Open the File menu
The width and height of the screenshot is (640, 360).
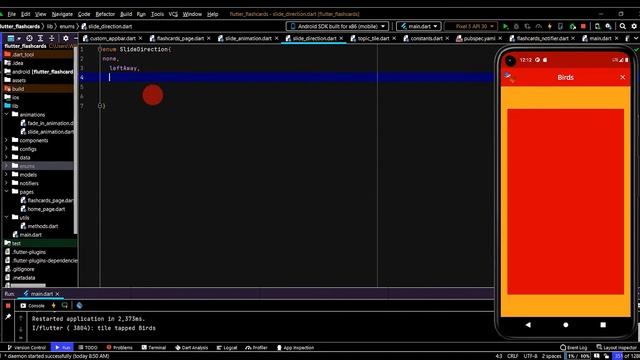(11, 14)
